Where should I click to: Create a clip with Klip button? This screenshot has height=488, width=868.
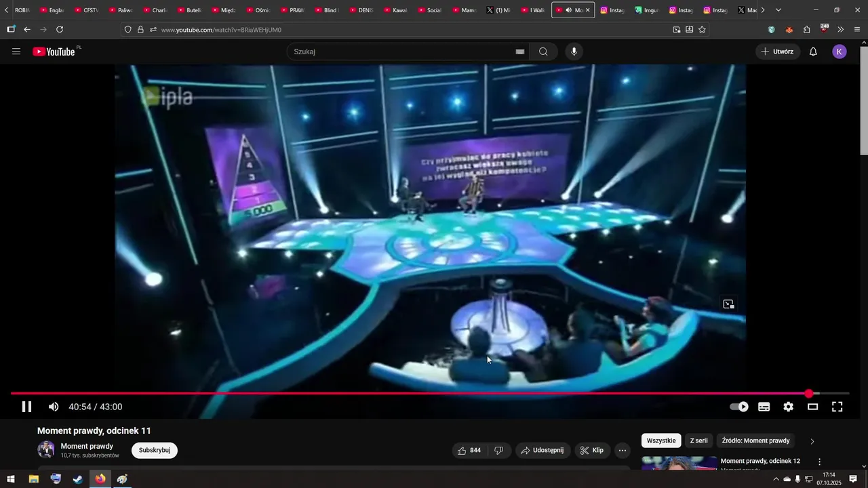591,450
